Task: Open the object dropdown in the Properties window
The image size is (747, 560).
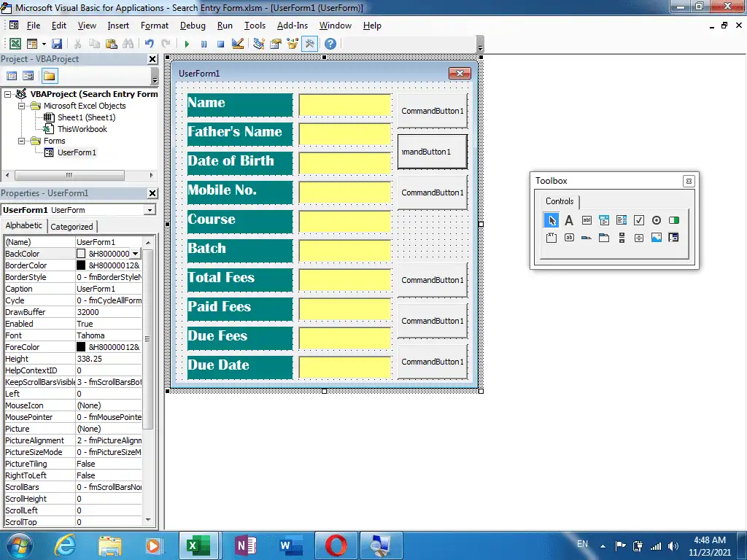Action: [x=150, y=210]
